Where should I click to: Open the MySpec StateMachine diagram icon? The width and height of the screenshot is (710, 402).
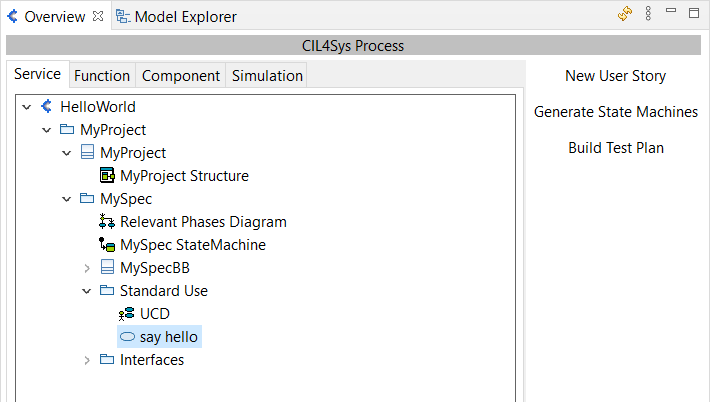107,244
